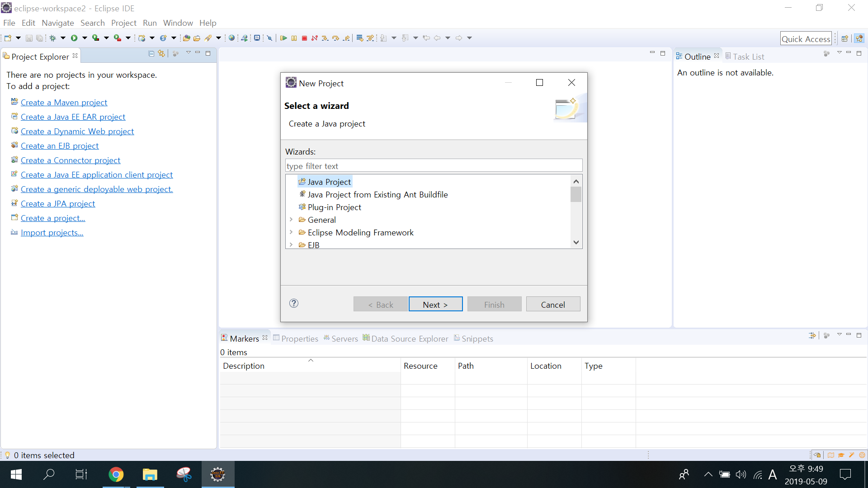Image resolution: width=868 pixels, height=488 pixels.
Task: Open the Window menu
Action: tap(178, 23)
